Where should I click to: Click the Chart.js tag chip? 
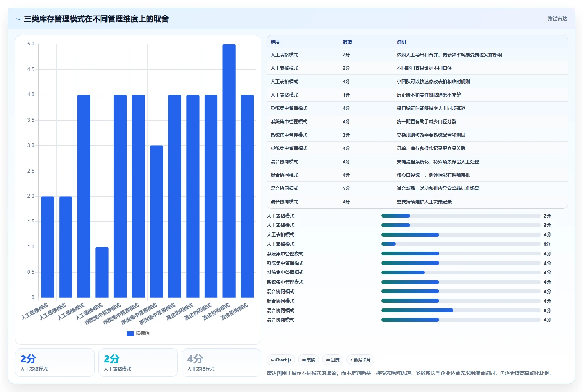pyautogui.click(x=281, y=360)
